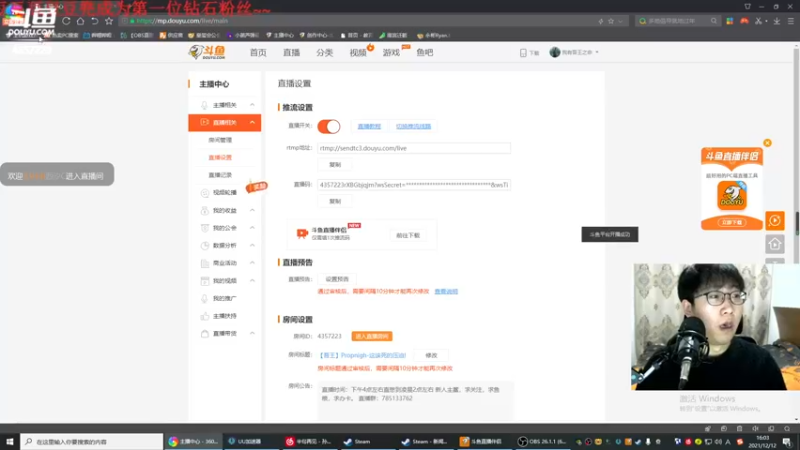Click the orange play circle floating button
This screenshot has width=800, height=450.
click(x=774, y=221)
